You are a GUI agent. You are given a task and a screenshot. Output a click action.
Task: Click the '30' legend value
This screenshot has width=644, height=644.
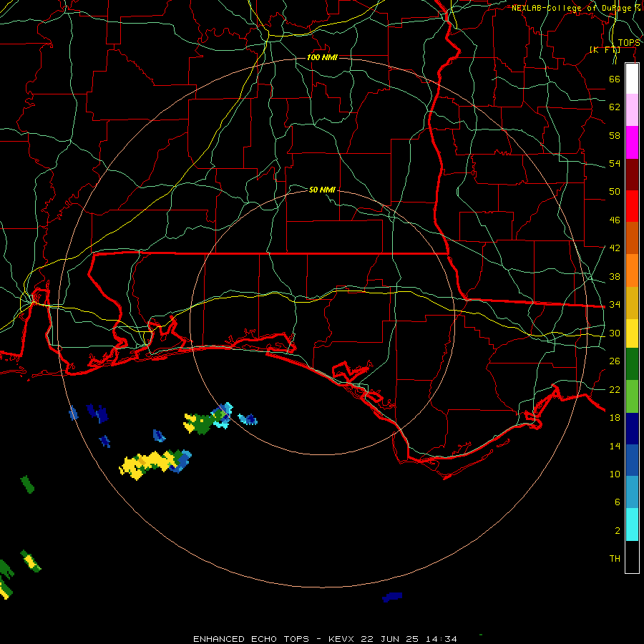click(x=615, y=333)
